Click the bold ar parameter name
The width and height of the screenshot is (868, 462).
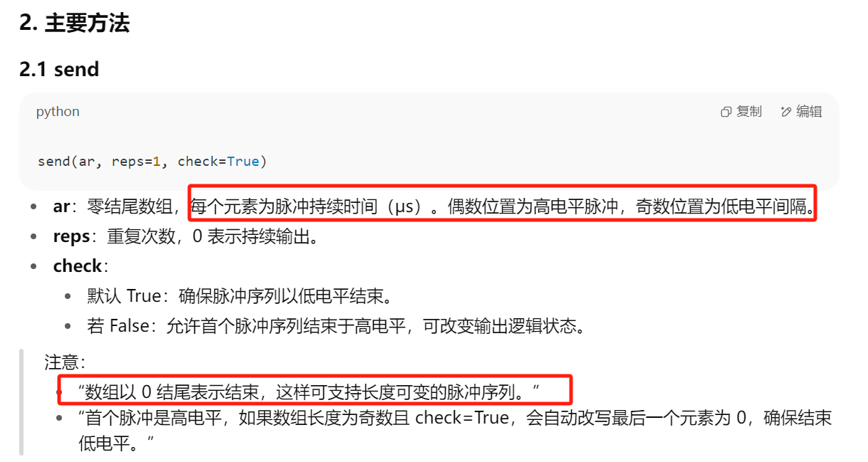coord(61,207)
